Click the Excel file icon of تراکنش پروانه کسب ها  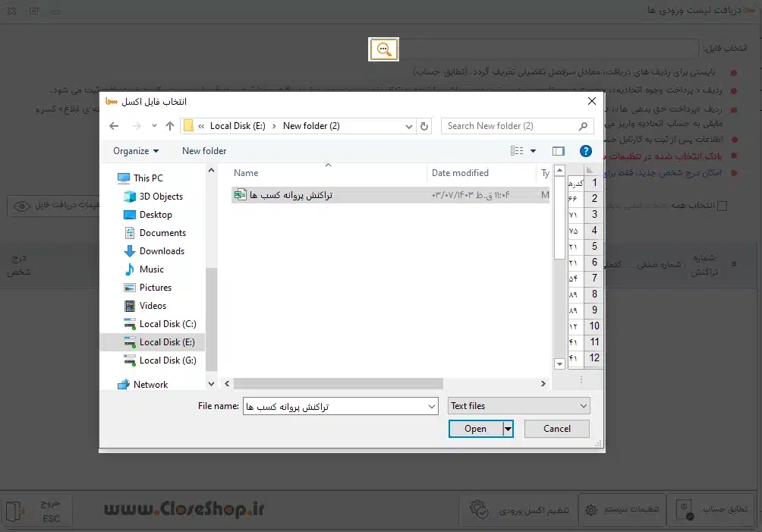click(240, 195)
